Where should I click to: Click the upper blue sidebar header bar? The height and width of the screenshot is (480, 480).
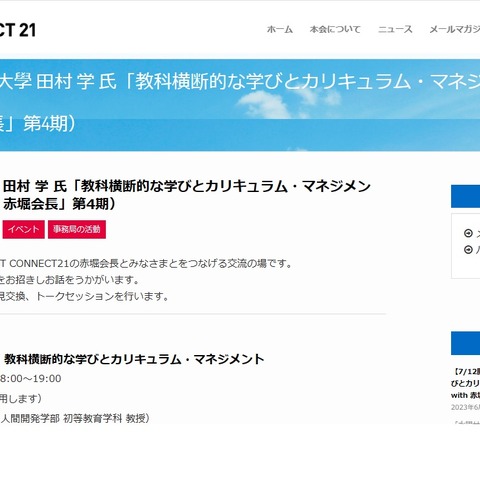(x=465, y=196)
